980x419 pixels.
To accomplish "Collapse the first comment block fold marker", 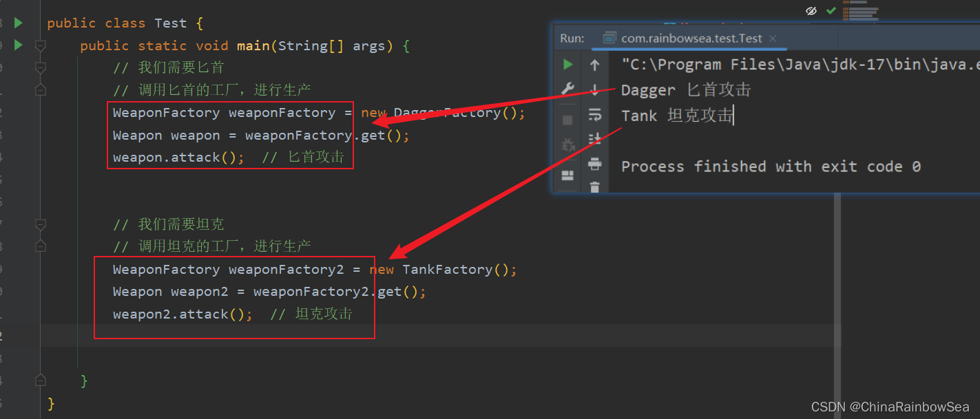I will [41, 67].
